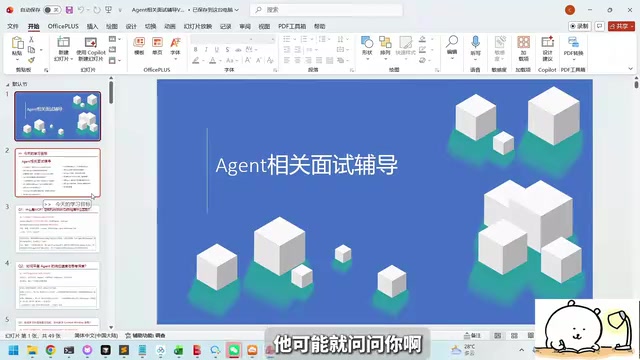Toggle Underline formatting
Viewport: 640px width, 360px height.
pos(217,49)
